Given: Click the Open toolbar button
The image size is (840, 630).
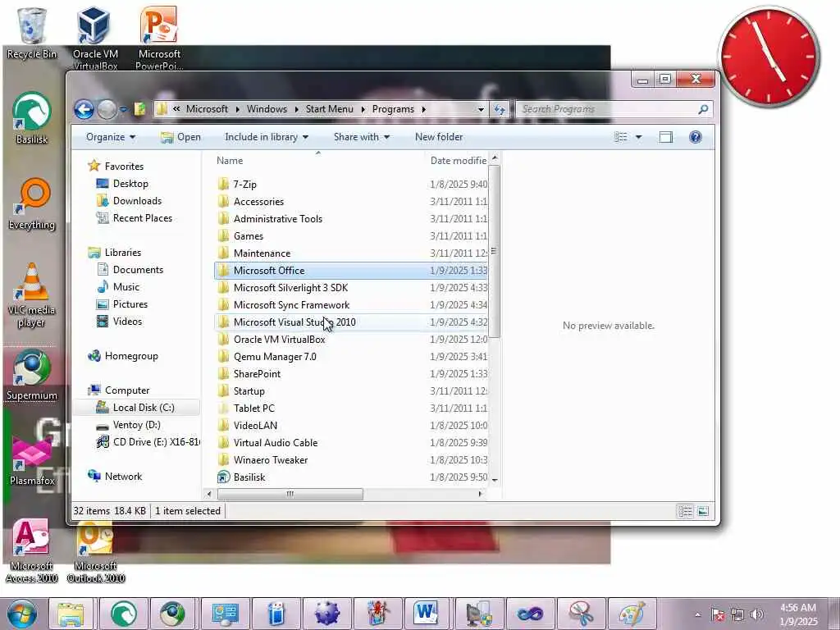Looking at the screenshot, I should tap(180, 137).
